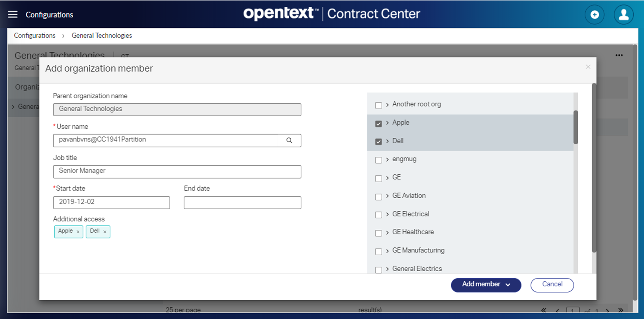This screenshot has height=319, width=644.
Task: Expand the Another root org node
Action: tap(387, 105)
